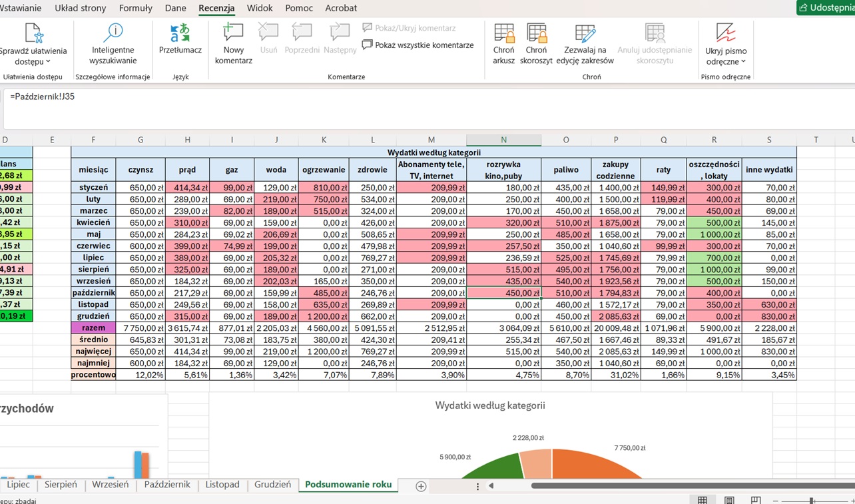855x504 pixels.
Task: Adjust the zoom slider in status bar
Action: (x=811, y=501)
